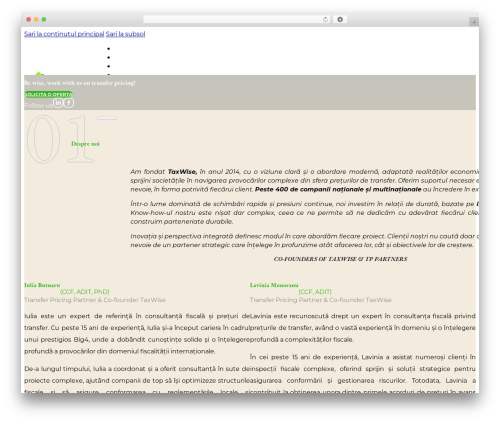Focus the browser address bar

coord(237,20)
